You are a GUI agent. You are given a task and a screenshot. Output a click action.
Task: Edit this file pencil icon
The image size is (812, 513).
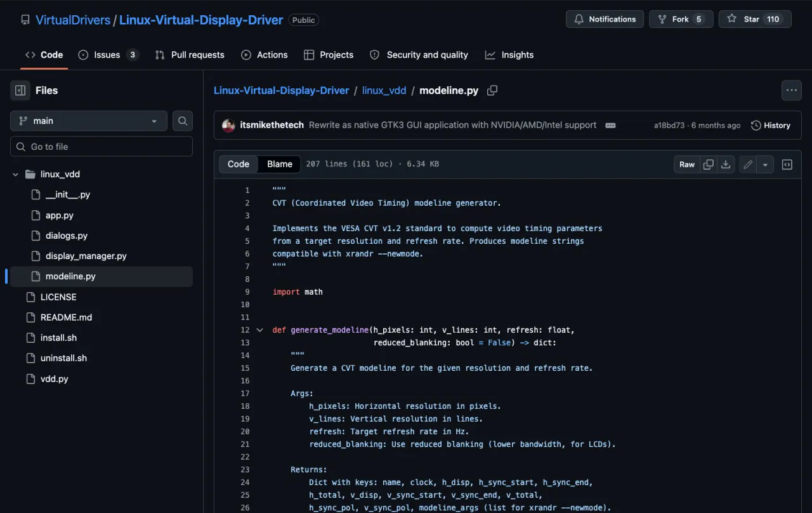(x=748, y=164)
